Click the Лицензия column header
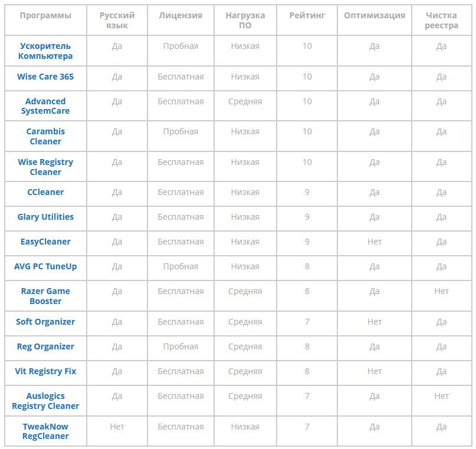The height and width of the screenshot is (449, 476). [x=180, y=15]
